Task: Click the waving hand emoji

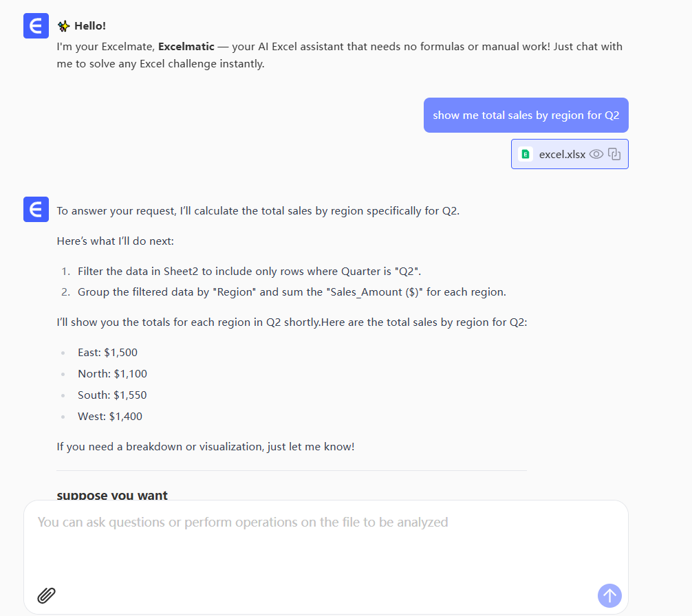Action: pos(64,26)
